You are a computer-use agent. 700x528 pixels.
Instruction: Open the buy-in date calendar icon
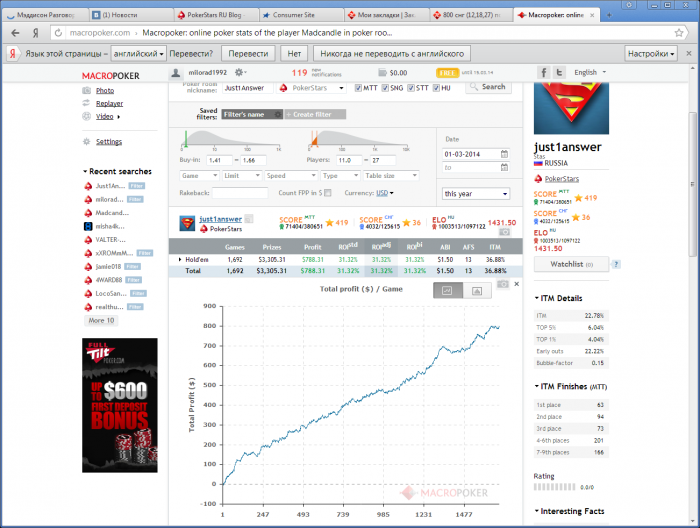coord(504,154)
